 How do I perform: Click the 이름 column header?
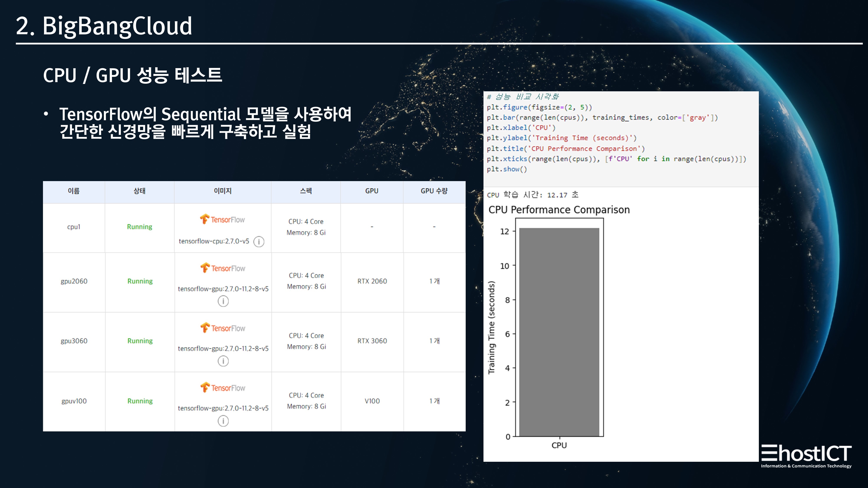point(74,191)
